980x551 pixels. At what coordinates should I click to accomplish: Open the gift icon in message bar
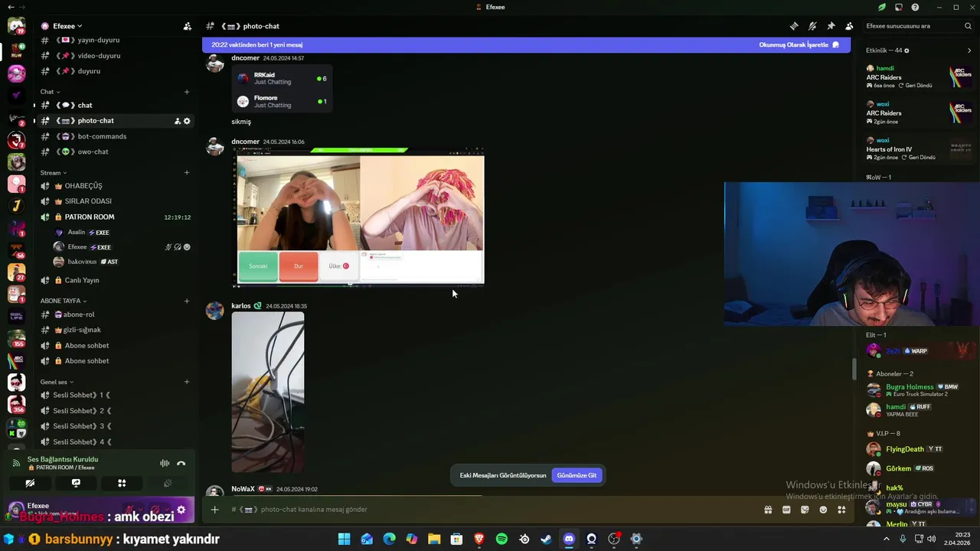click(x=768, y=510)
